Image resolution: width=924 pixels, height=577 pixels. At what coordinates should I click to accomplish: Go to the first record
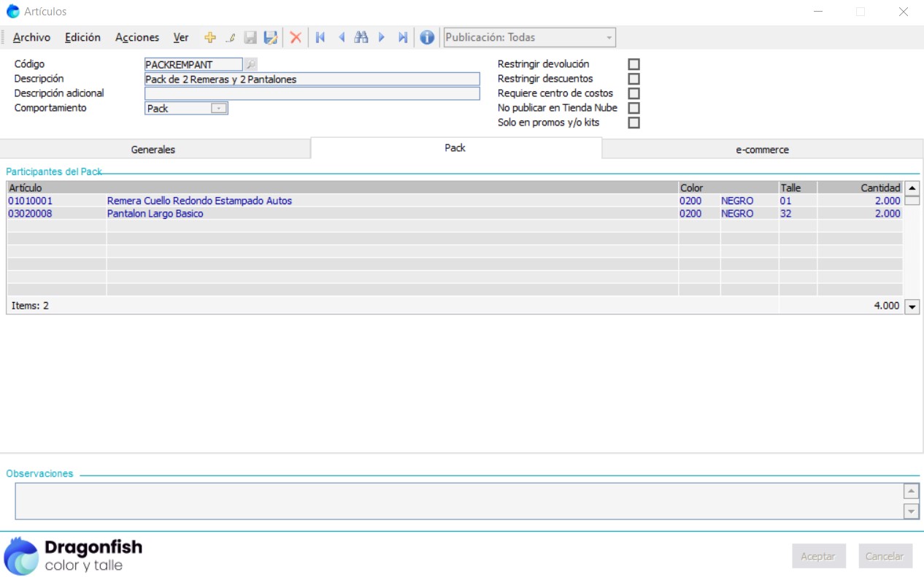tap(320, 38)
